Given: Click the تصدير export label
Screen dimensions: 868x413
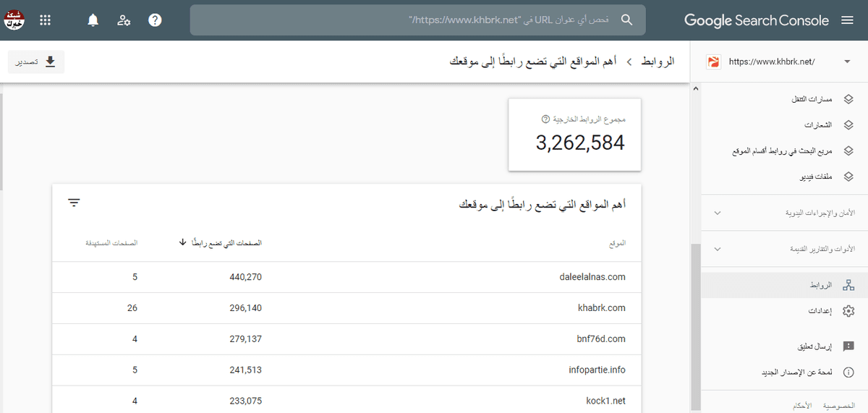Looking at the screenshot, I should coord(28,62).
